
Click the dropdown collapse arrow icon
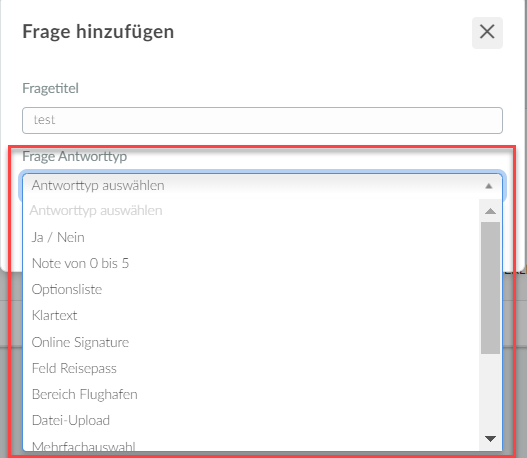click(x=489, y=186)
